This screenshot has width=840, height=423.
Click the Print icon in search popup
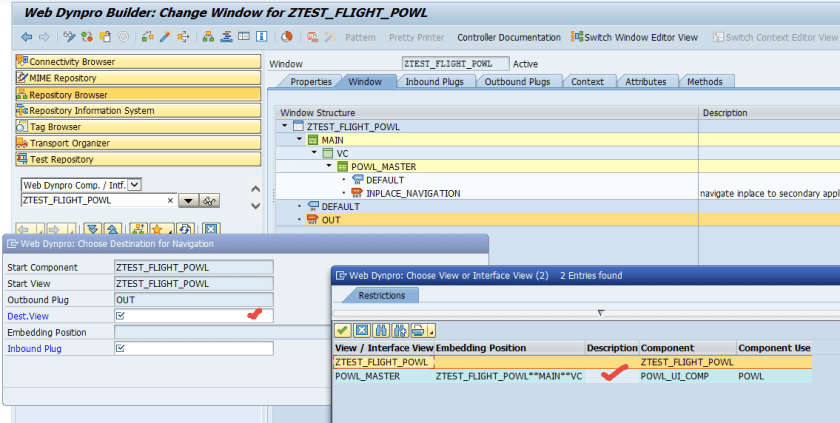[419, 330]
